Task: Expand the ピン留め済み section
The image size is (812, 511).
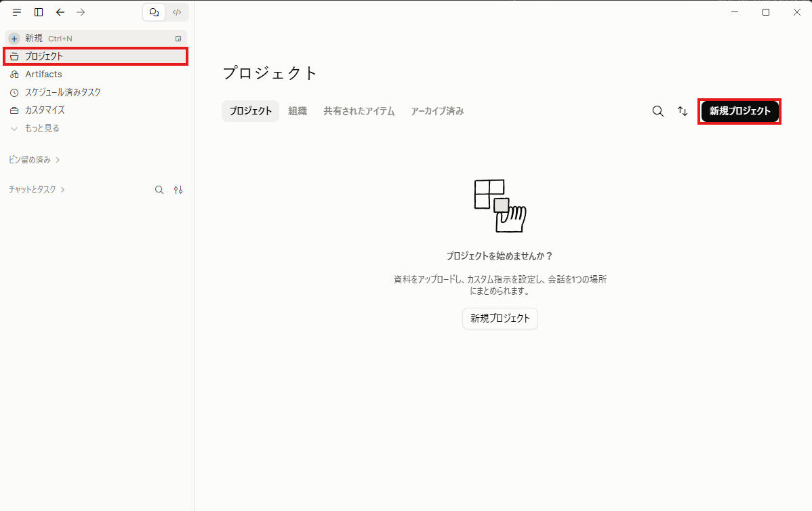Action: (x=34, y=160)
